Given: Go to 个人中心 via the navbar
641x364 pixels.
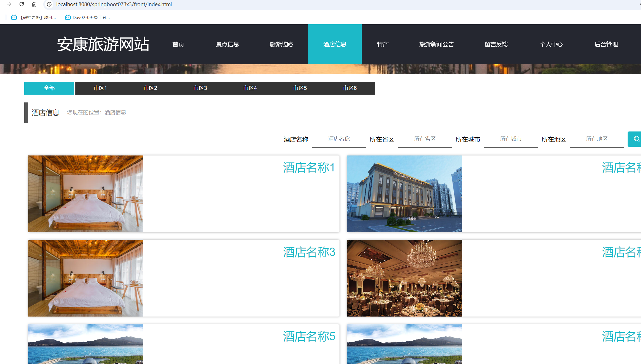Looking at the screenshot, I should pyautogui.click(x=551, y=44).
